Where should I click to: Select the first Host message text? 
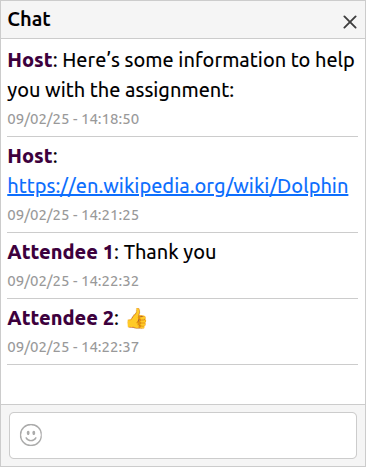coord(181,75)
